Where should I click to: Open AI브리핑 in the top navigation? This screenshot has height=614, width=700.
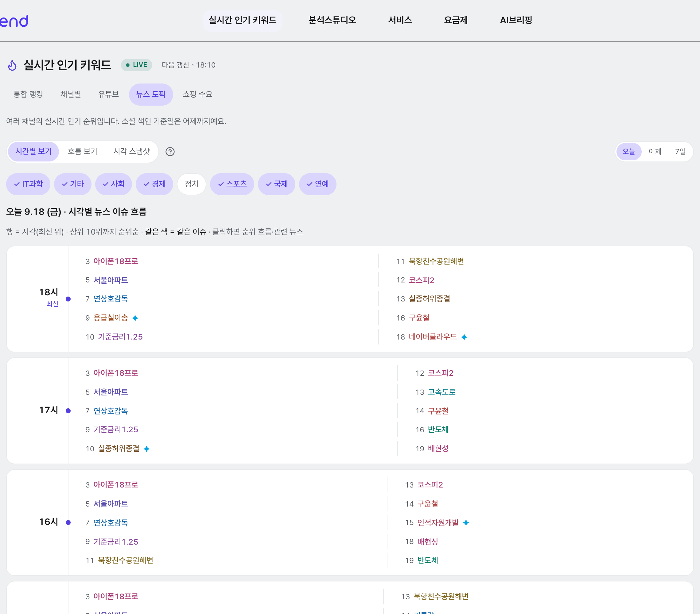coord(516,20)
